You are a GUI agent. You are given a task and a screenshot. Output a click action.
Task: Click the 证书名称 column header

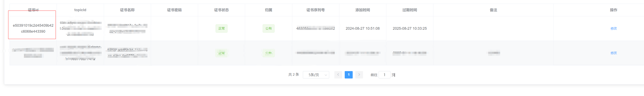pyautogui.click(x=127, y=10)
